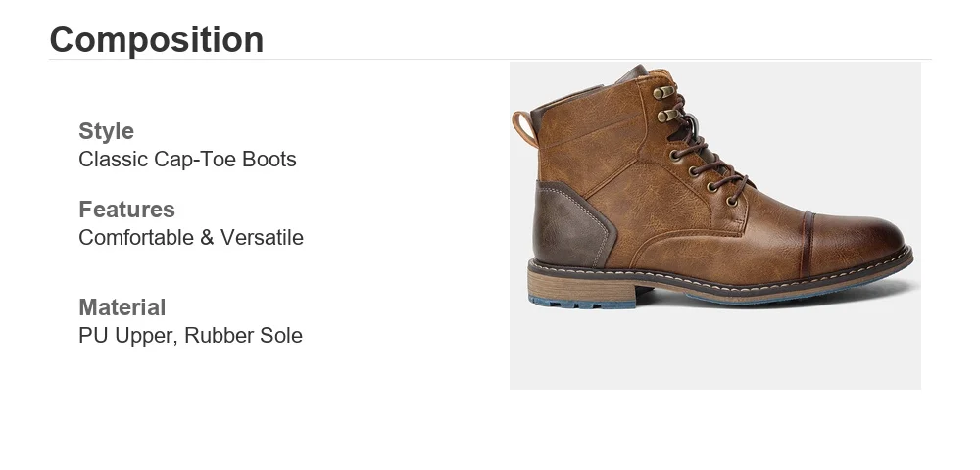Click the Comfortable & Versatile text
980x470 pixels.
191,237
